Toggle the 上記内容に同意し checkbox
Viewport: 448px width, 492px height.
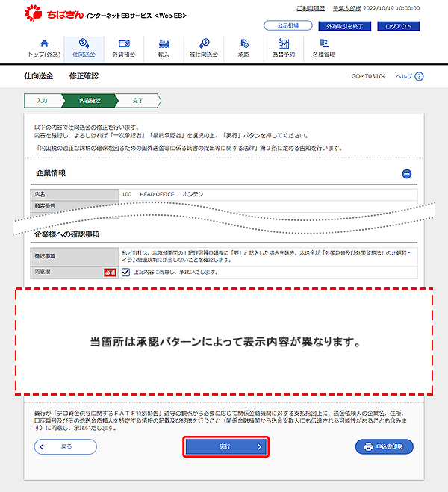(x=125, y=272)
